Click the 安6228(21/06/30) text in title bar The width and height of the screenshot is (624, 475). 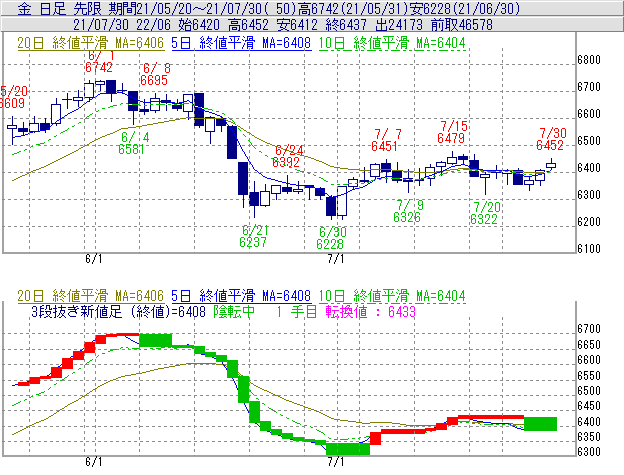click(x=464, y=8)
